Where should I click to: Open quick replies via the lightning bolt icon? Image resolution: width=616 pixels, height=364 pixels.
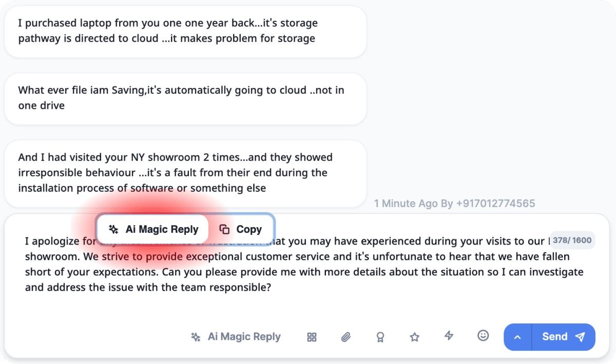coord(449,336)
